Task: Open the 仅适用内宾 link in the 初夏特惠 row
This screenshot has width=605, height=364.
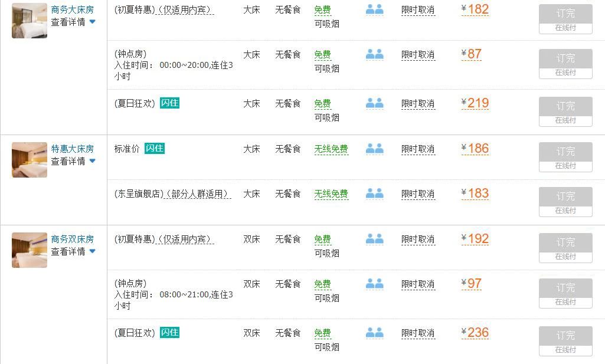Action: 186,9
